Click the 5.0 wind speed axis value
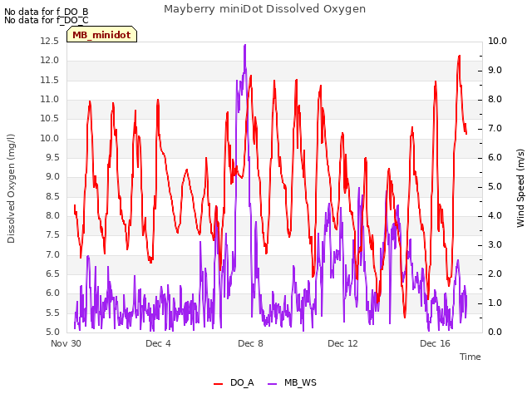This screenshot has width=532, height=399. tap(495, 187)
